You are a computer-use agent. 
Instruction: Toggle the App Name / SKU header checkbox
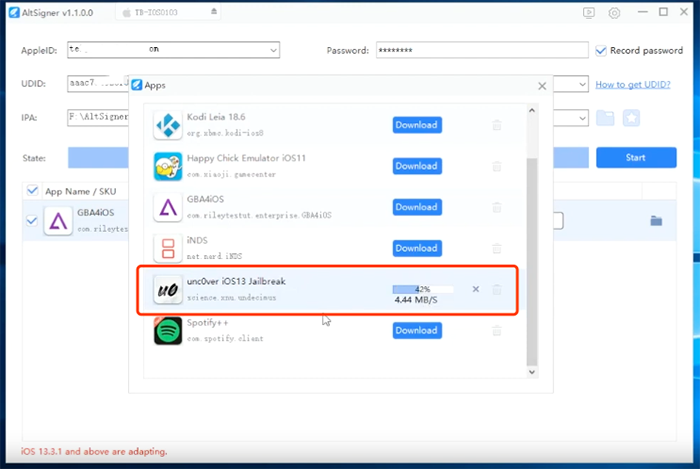33,190
